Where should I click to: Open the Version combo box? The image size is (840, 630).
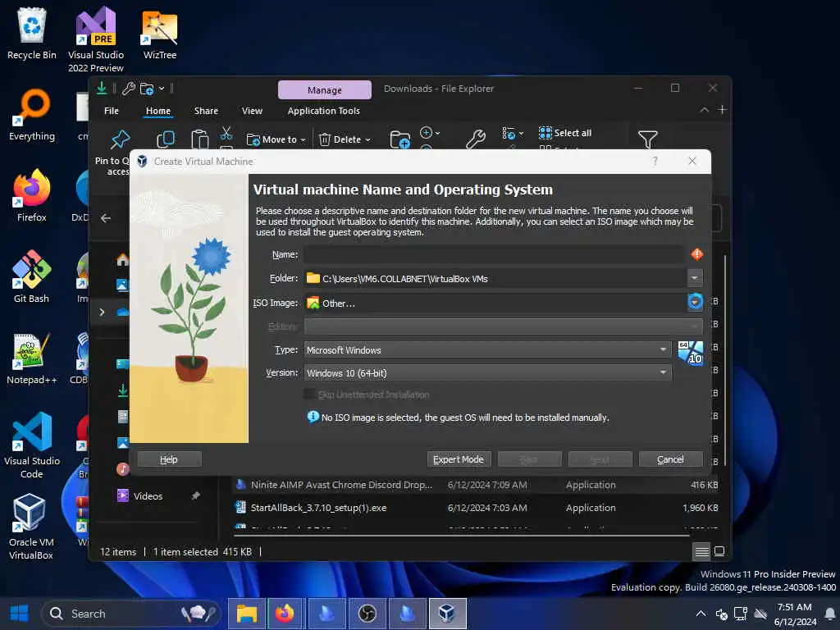[487, 373]
